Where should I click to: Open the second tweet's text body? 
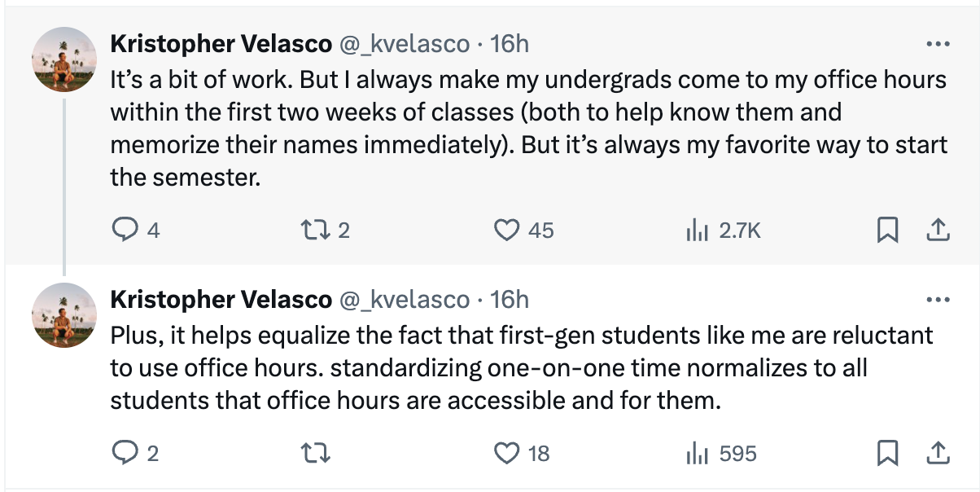(x=521, y=368)
